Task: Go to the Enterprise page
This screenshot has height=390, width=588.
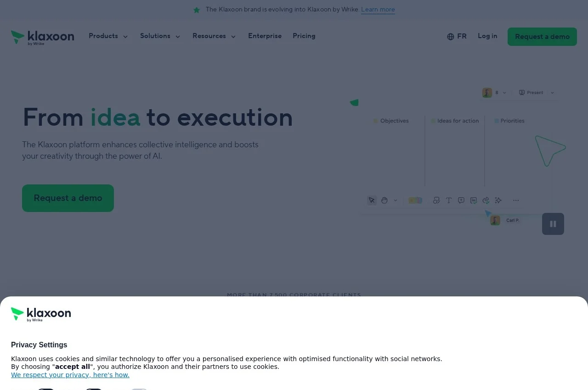Action: pyautogui.click(x=265, y=36)
